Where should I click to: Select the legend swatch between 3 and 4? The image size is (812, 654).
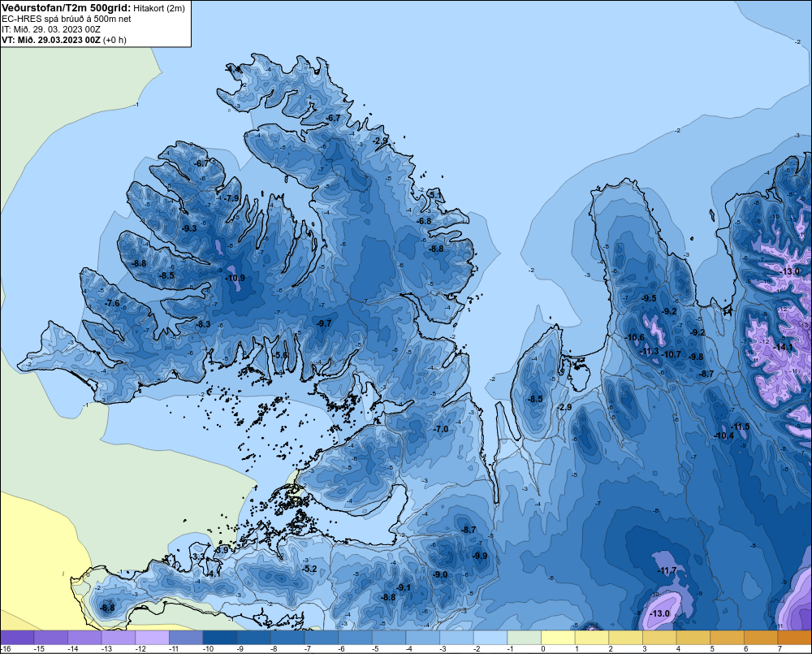coord(659,638)
